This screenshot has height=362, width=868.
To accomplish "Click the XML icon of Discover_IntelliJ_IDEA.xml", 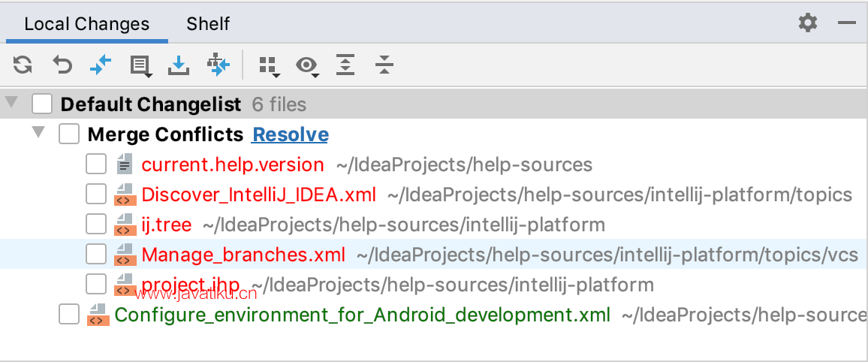I will pos(125,195).
